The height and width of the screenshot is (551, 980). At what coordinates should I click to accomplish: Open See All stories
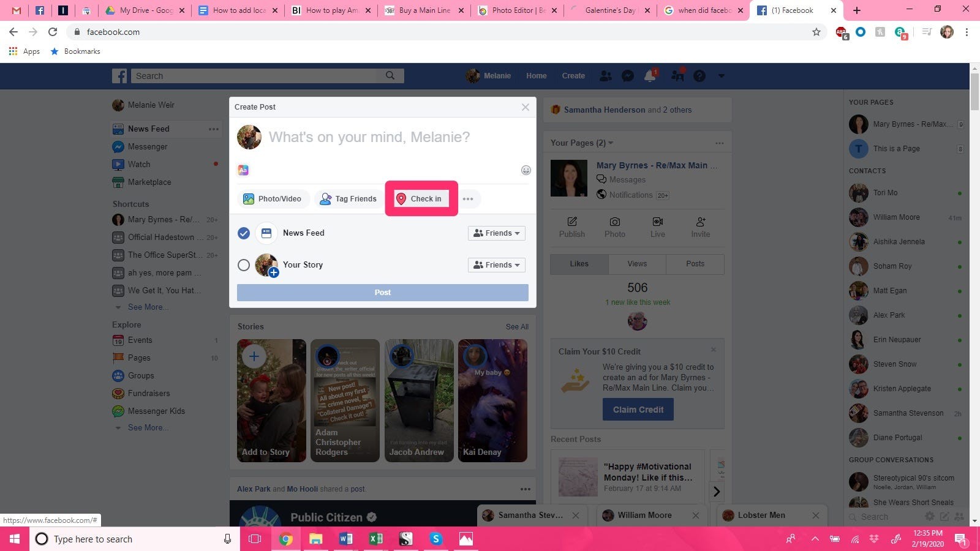(517, 326)
